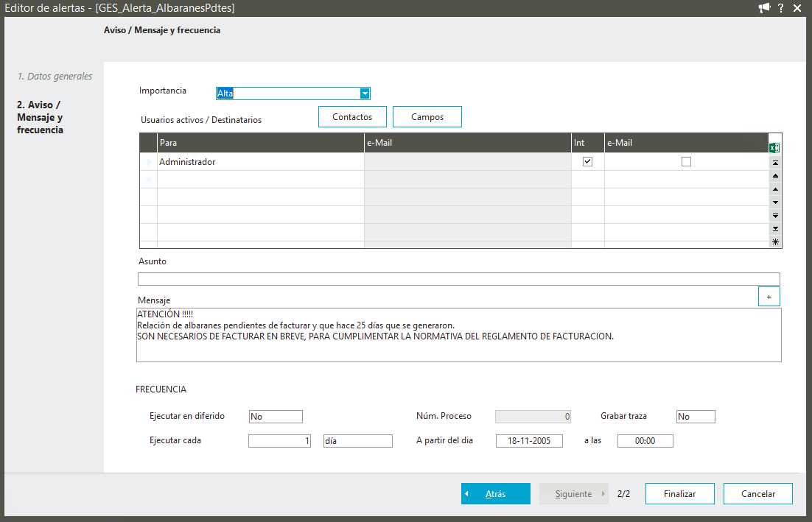The image size is (812, 522).
Task: Click the Importancia field showing Alta
Action: point(288,93)
